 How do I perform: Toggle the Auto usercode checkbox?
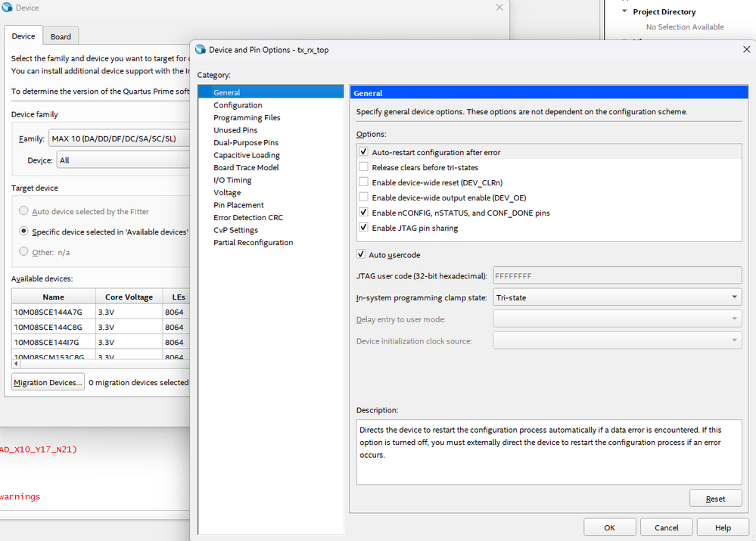point(361,255)
